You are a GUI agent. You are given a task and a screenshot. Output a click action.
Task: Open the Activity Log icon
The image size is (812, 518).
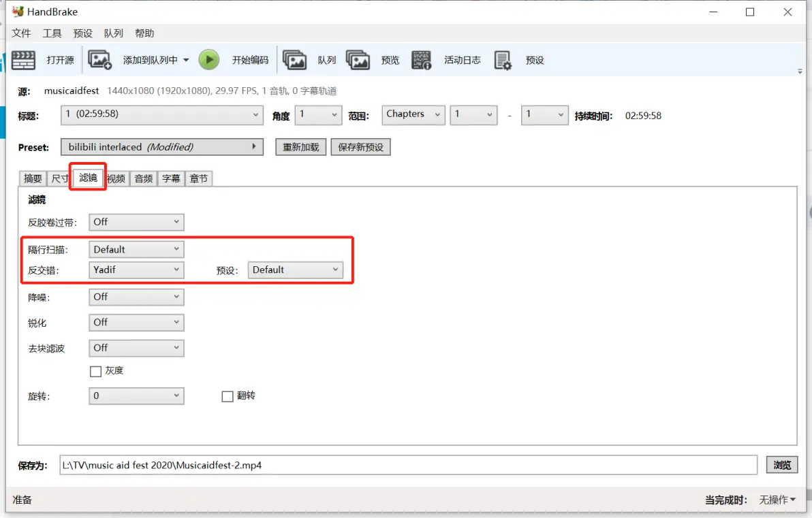[x=421, y=60]
